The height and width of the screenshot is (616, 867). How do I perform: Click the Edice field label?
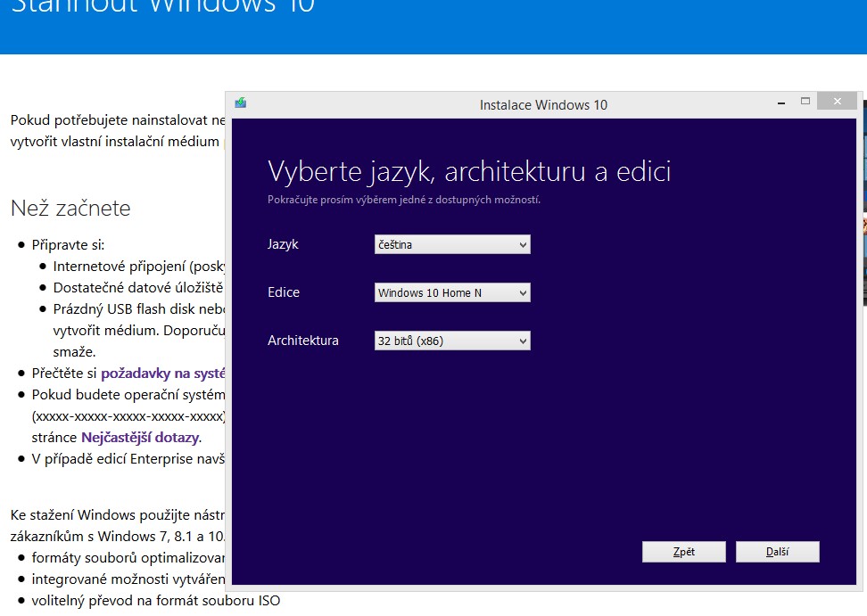click(x=284, y=292)
